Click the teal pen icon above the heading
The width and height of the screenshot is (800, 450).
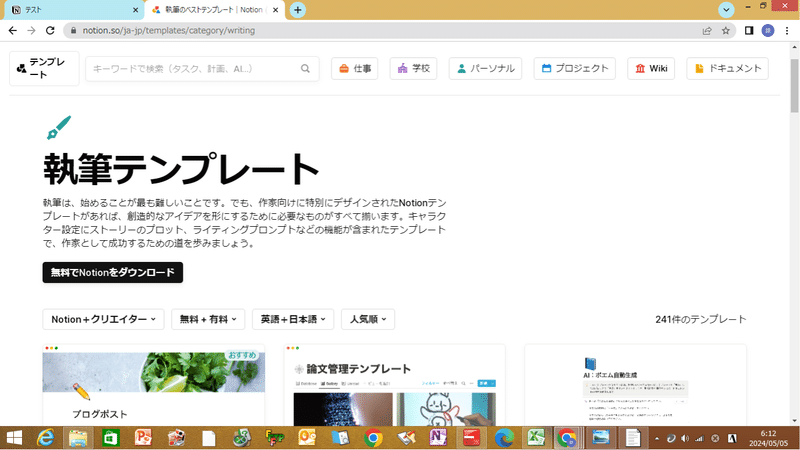tap(59, 128)
